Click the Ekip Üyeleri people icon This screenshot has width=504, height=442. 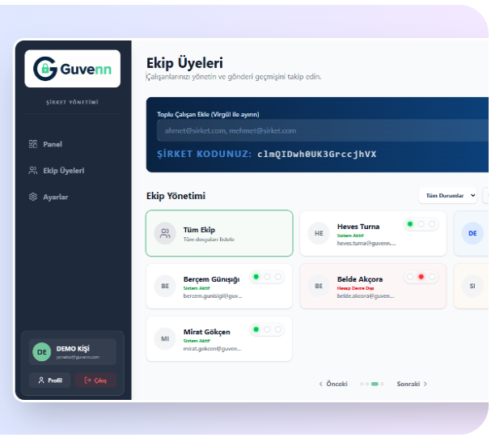pos(33,171)
